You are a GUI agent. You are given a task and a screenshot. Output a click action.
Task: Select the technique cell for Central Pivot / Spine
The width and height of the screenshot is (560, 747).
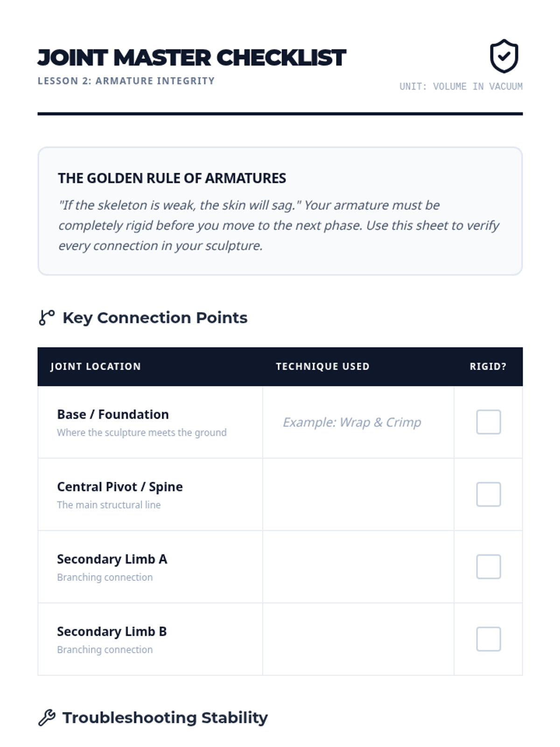358,494
